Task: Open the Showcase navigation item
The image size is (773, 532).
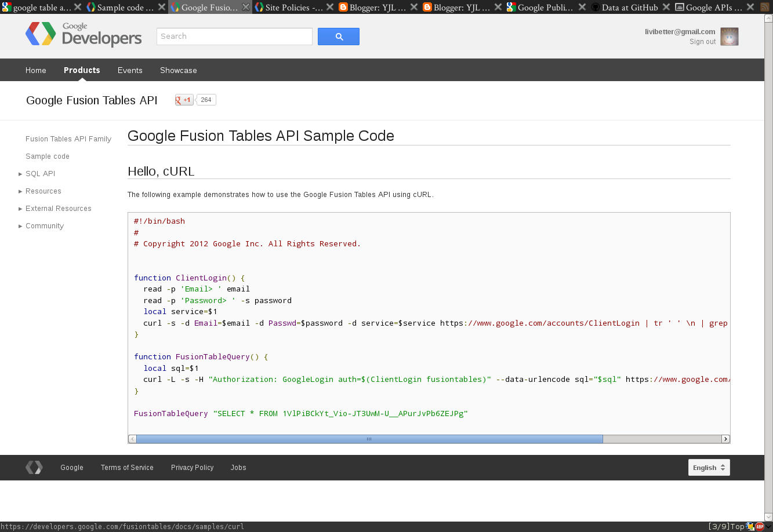Action: click(179, 70)
